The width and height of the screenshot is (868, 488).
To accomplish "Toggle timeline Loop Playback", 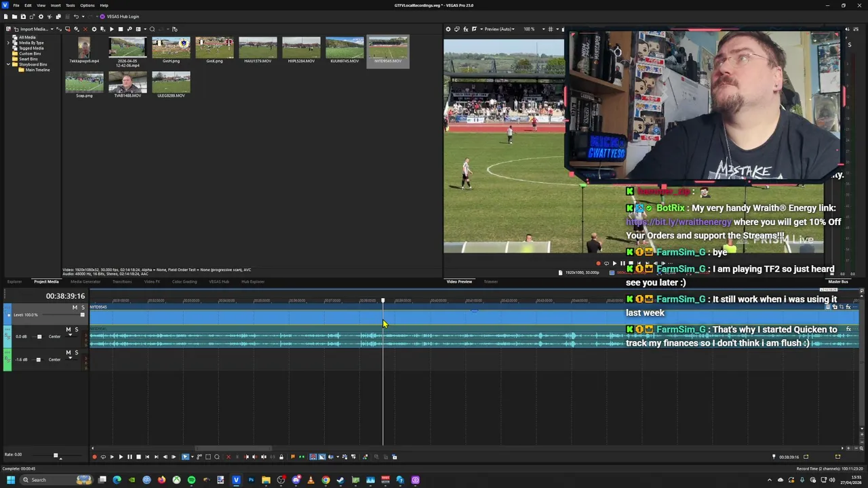I will tap(103, 457).
